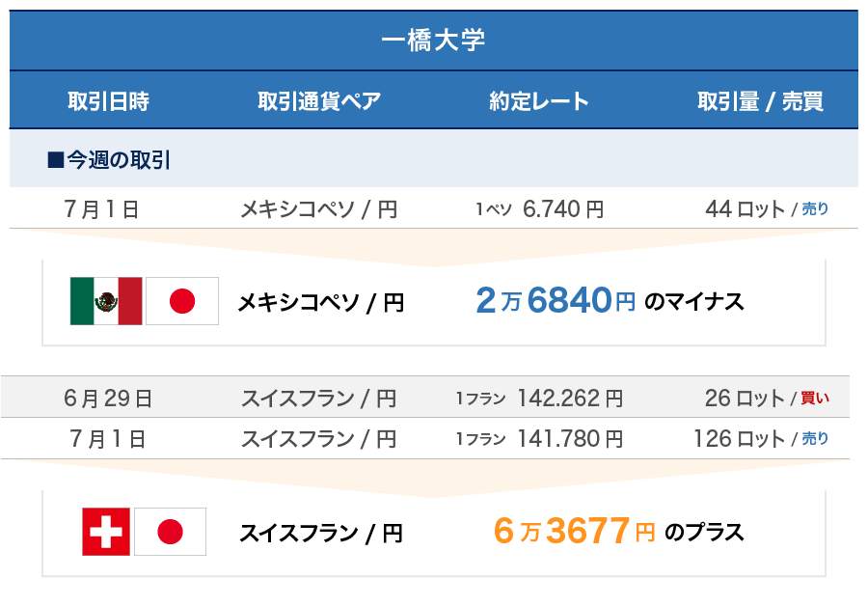Select the 約定レート column header
The width and height of the screenshot is (868, 606).
pos(539,101)
